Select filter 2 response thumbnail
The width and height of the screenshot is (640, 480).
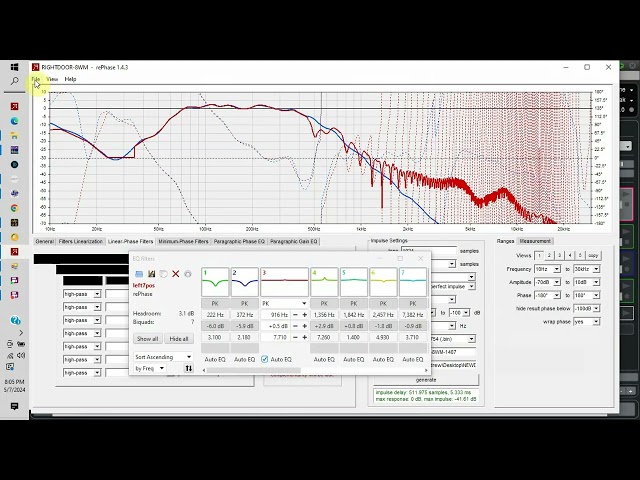(x=244, y=282)
